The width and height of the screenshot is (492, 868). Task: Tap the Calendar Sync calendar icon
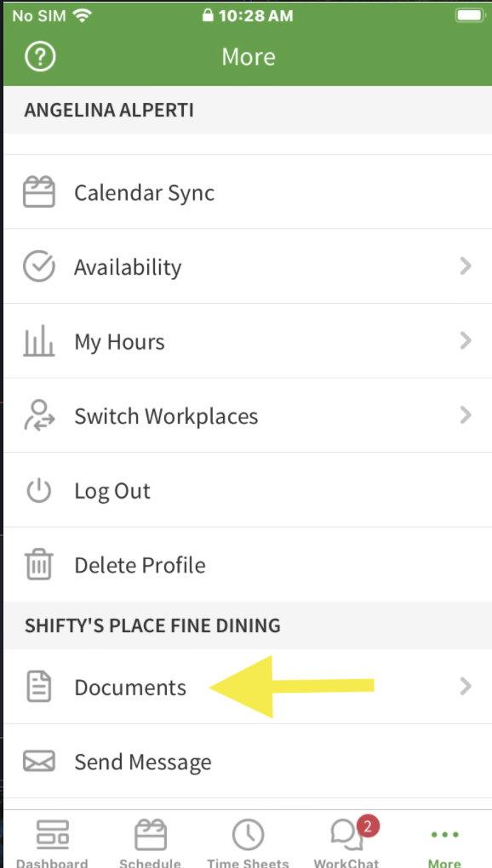(39, 191)
